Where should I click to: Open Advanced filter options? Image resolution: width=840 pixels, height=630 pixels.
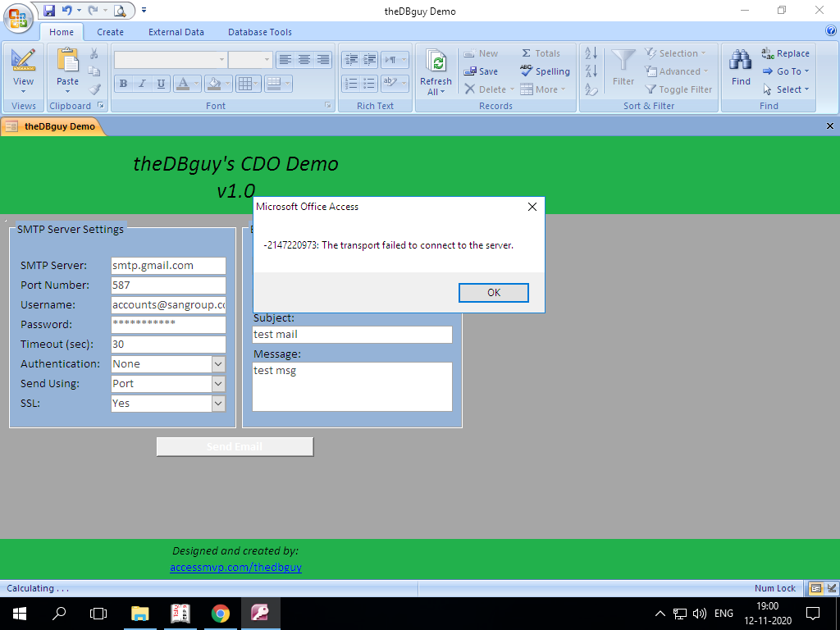coord(676,71)
